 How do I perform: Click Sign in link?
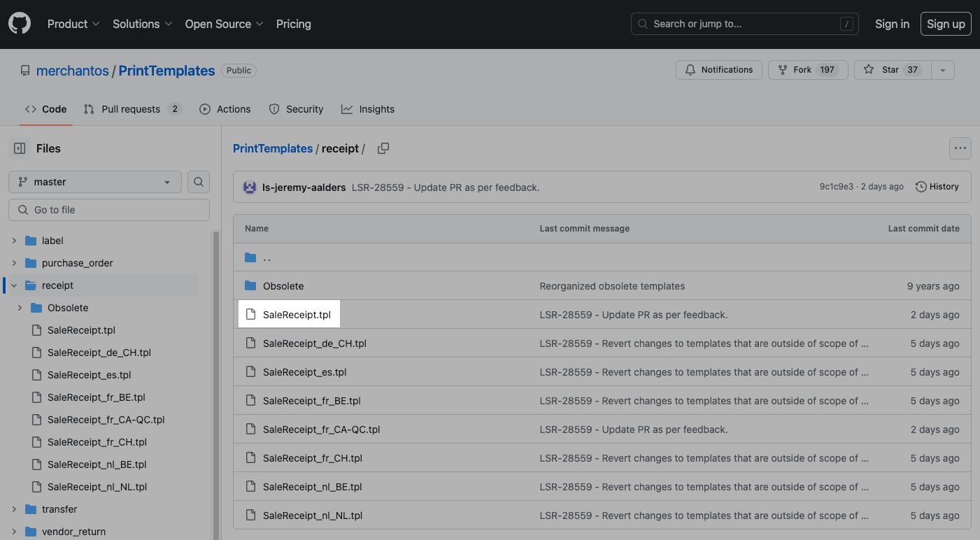[892, 24]
